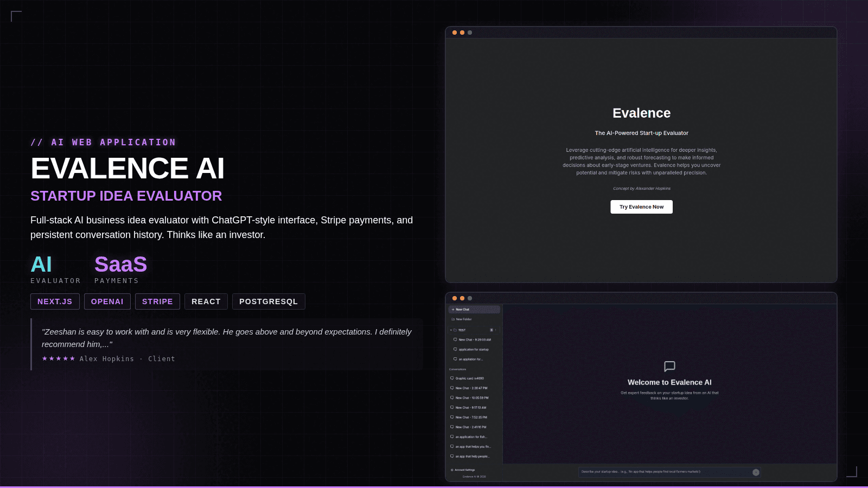This screenshot has width=868, height=488.
Task: Collapse the TEST folder using its chevron
Action: click(451, 330)
